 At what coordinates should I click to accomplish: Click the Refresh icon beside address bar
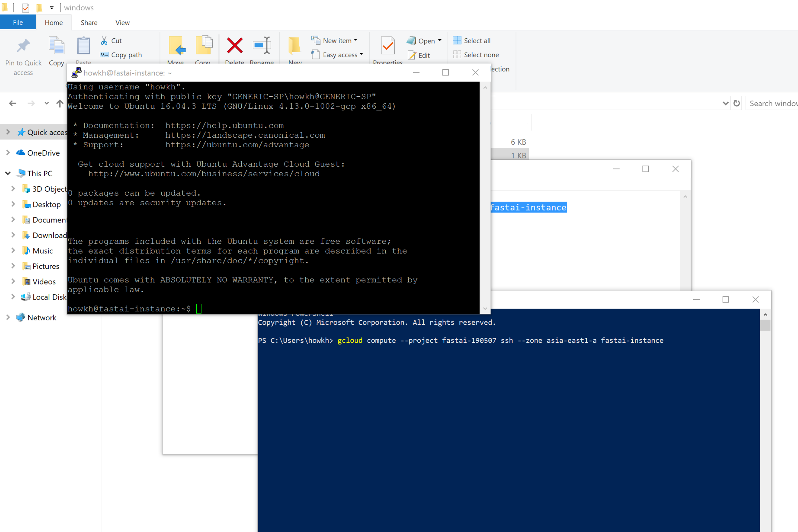pos(737,103)
